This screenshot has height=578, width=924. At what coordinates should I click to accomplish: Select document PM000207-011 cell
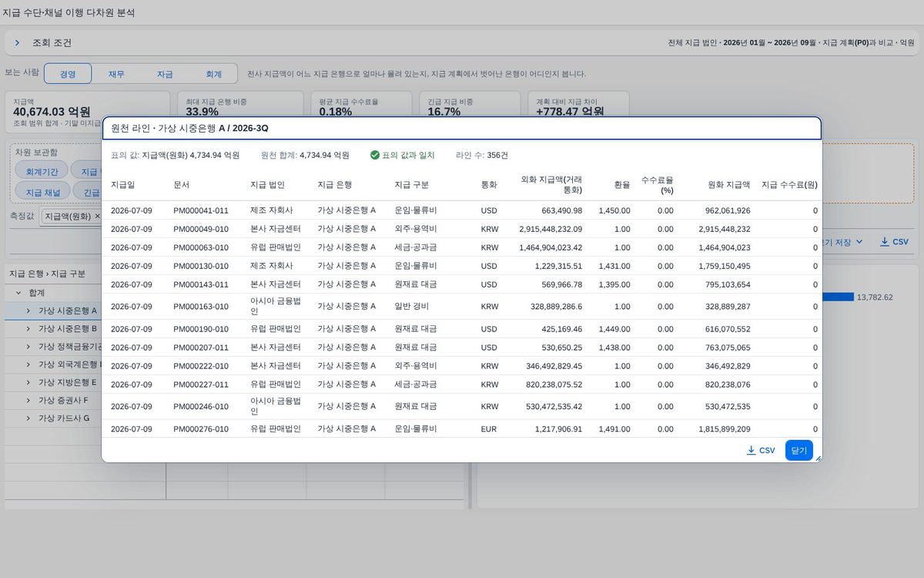pyautogui.click(x=201, y=348)
